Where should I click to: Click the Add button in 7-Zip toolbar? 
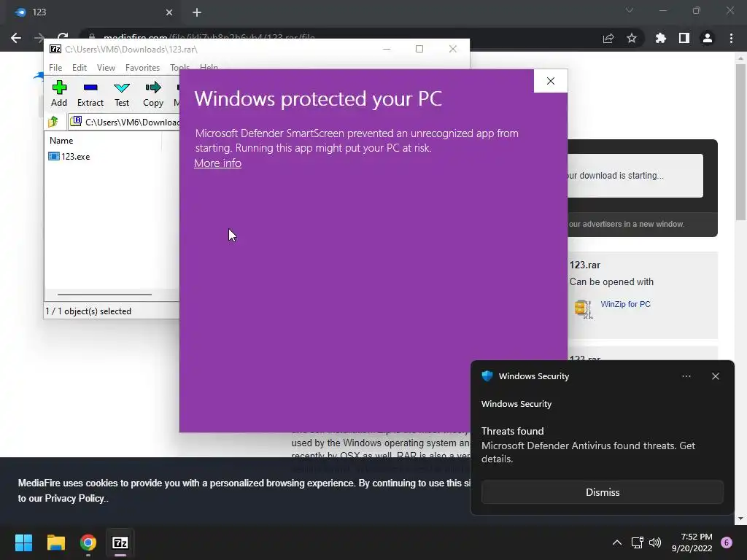[59, 93]
